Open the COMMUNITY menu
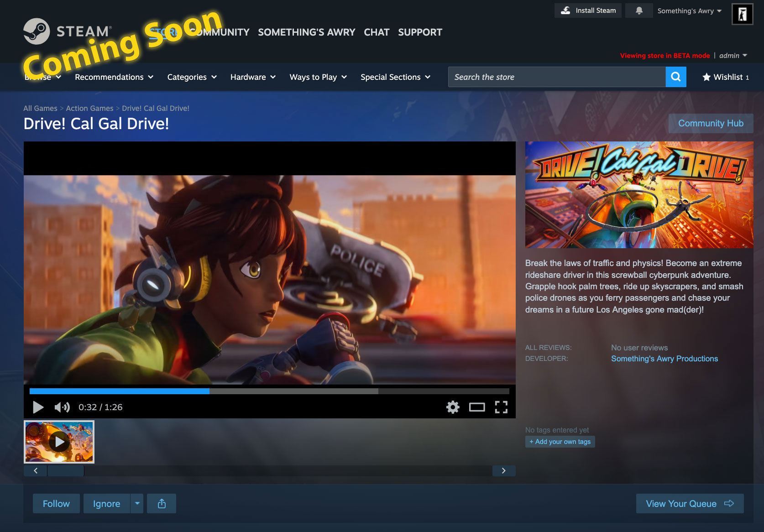Image resolution: width=764 pixels, height=532 pixels. tap(219, 32)
